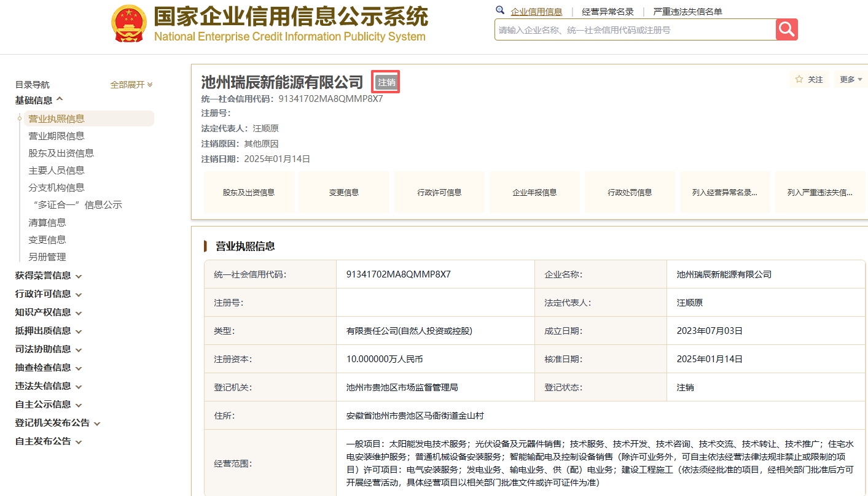Click the 股东及出资信息 card button
The height and width of the screenshot is (496, 868).
click(249, 192)
